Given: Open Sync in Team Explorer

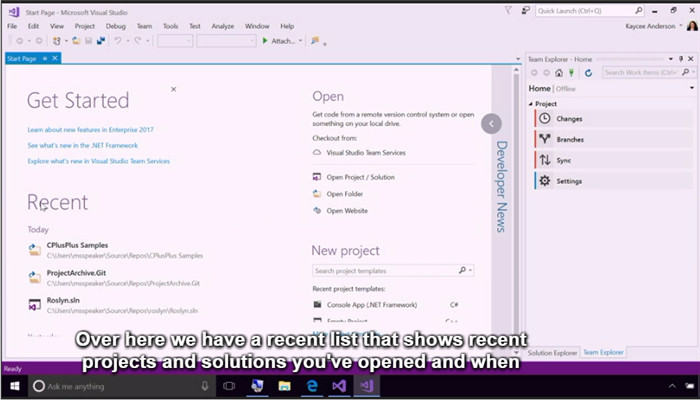Looking at the screenshot, I should [613, 160].
